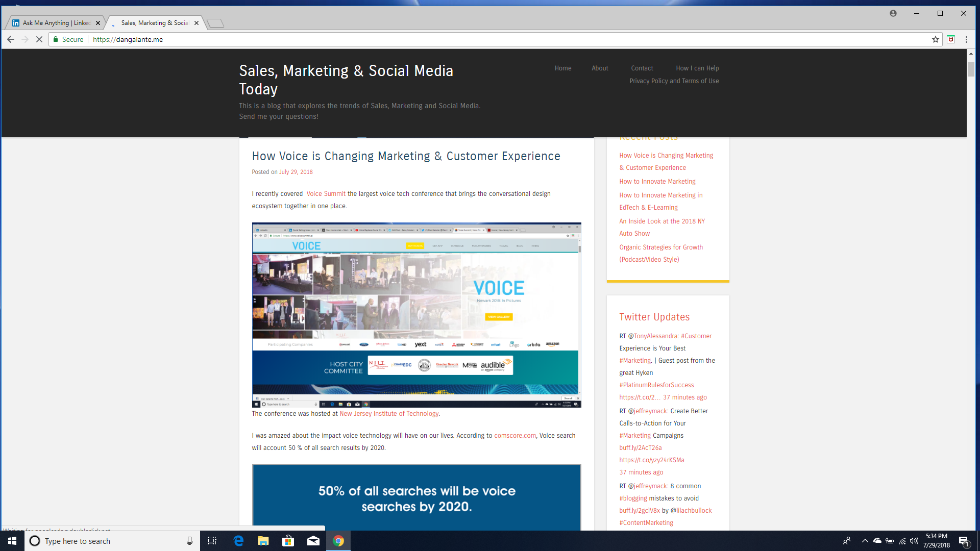980x551 pixels.
Task: Click the #Customer hashtag
Action: (x=696, y=336)
